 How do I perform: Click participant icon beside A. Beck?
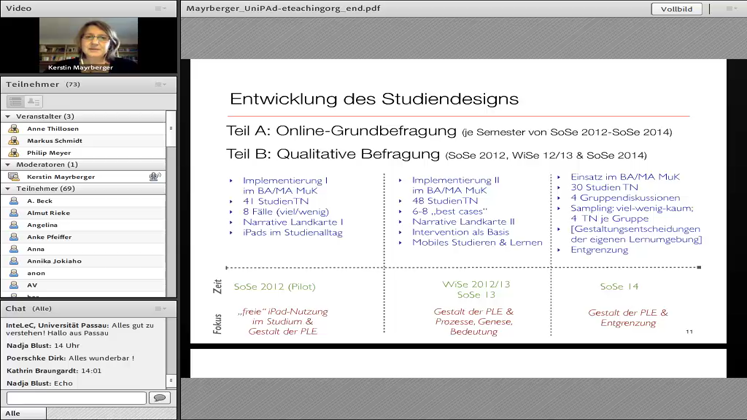14,201
